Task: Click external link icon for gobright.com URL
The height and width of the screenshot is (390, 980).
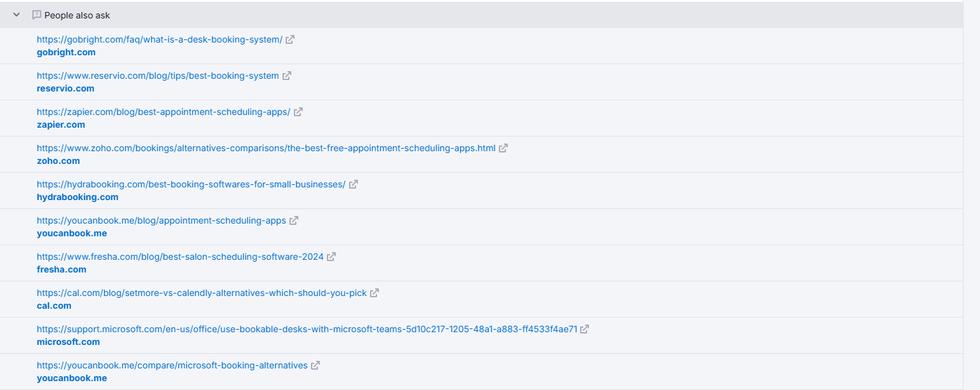Action: (x=290, y=39)
